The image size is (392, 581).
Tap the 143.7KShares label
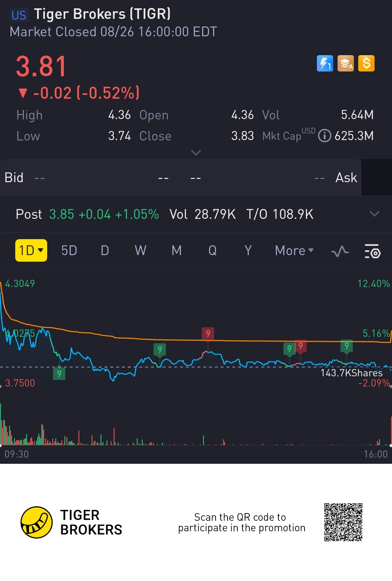(351, 373)
